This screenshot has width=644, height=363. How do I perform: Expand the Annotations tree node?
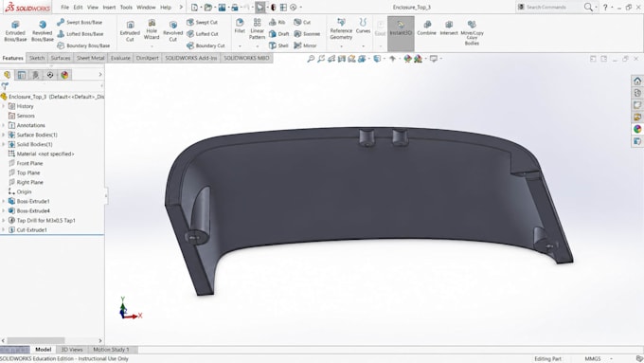pos(4,125)
